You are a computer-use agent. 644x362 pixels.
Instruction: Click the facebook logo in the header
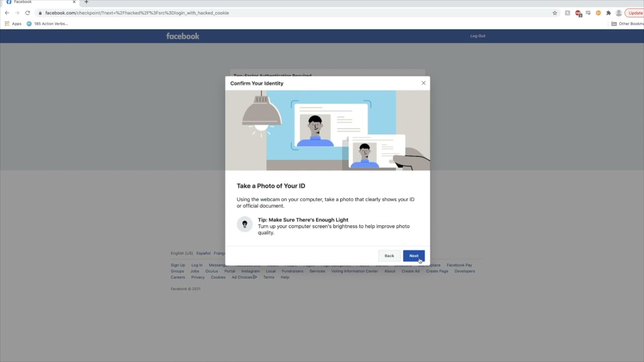tap(183, 36)
